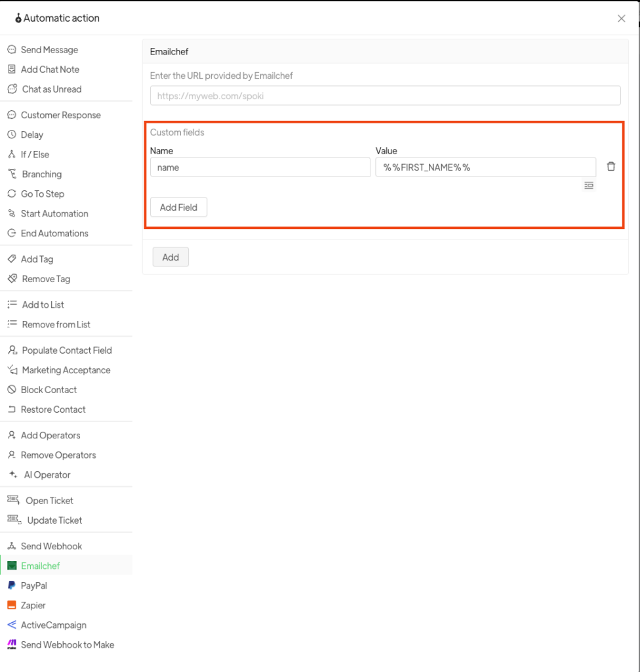Viewport: 640px width, 672px height.
Task: Select the Zapier action icon
Action: point(12,605)
